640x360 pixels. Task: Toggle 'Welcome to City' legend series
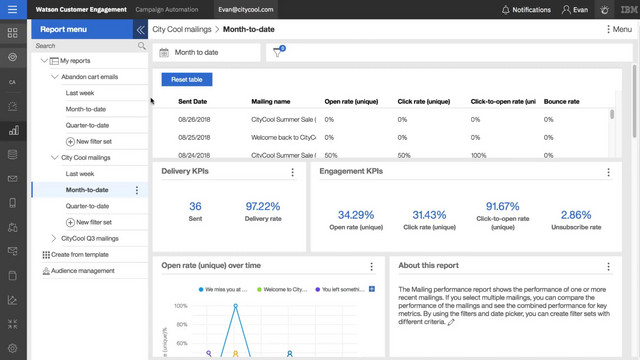[x=282, y=289]
